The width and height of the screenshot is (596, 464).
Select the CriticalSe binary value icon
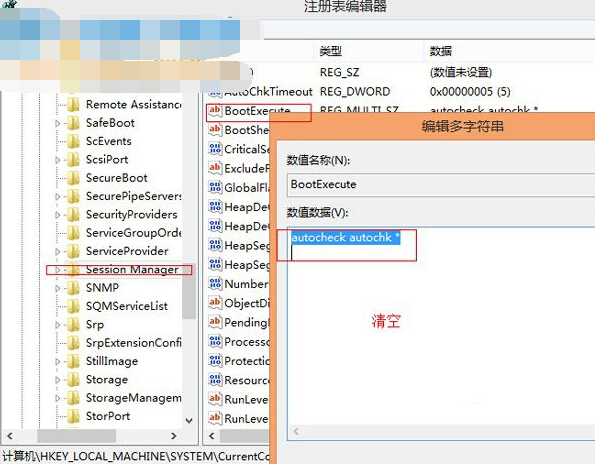pyautogui.click(x=215, y=149)
